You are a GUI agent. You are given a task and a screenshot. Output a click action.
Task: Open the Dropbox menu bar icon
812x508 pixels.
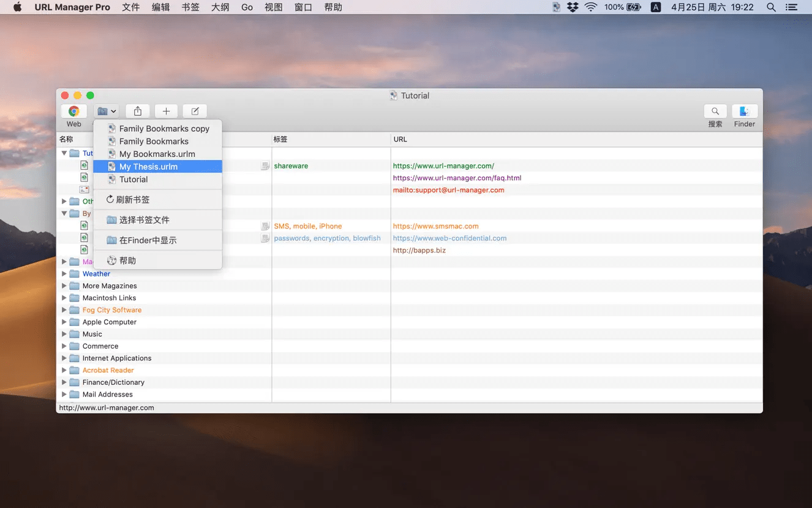573,7
